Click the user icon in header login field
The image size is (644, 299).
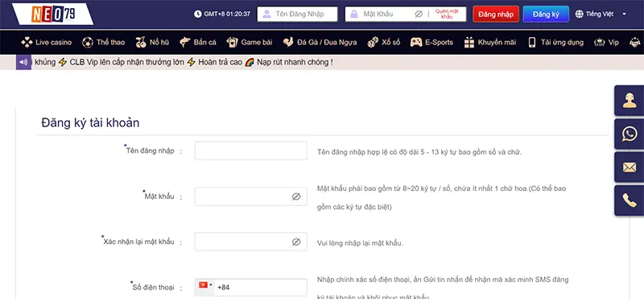(266, 14)
